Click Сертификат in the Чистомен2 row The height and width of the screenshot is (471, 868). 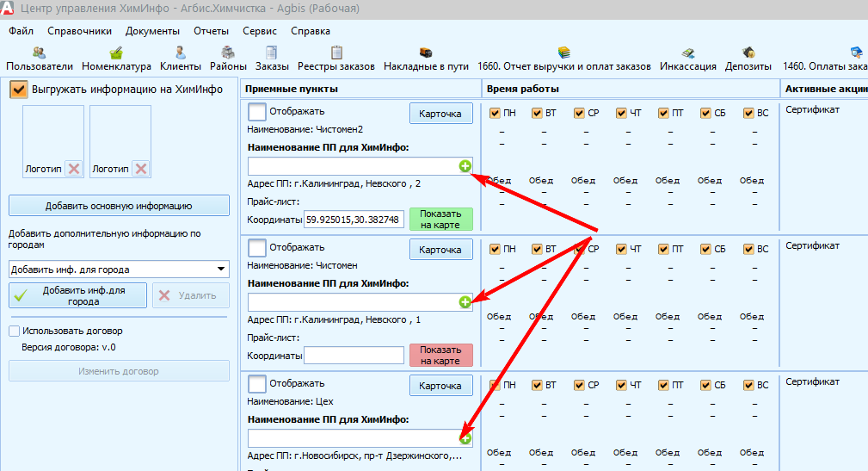pyautogui.click(x=812, y=109)
